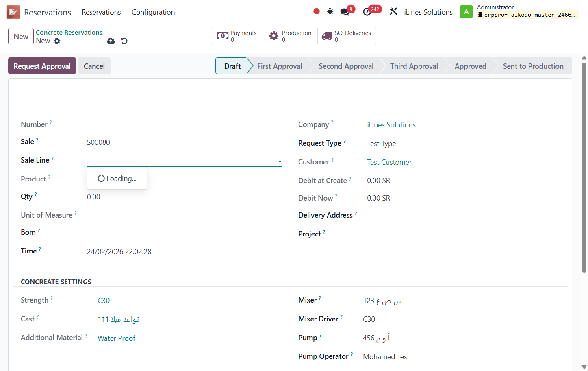Select the First Approval stage
Image resolution: width=588 pixels, height=371 pixels.
pyautogui.click(x=280, y=66)
